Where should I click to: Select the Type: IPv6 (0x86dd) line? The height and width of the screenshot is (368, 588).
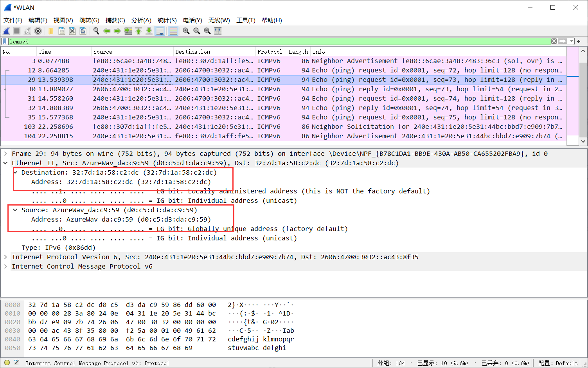[58, 247]
